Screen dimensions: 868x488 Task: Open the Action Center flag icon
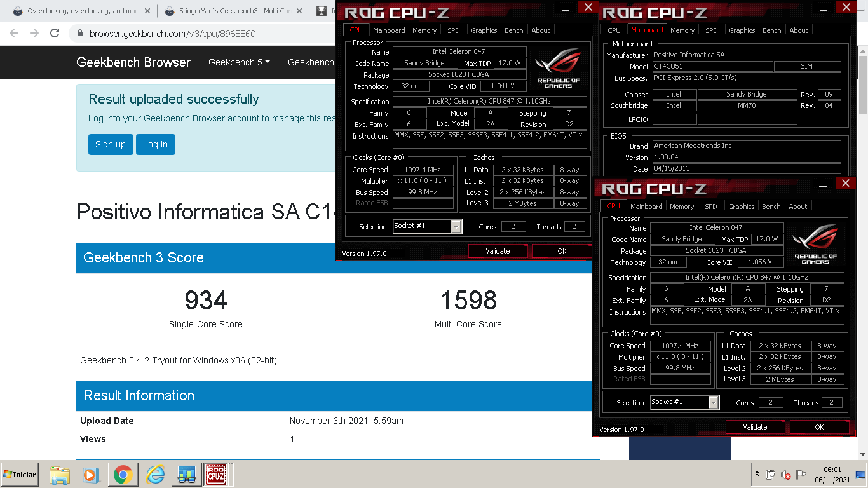pyautogui.click(x=801, y=475)
